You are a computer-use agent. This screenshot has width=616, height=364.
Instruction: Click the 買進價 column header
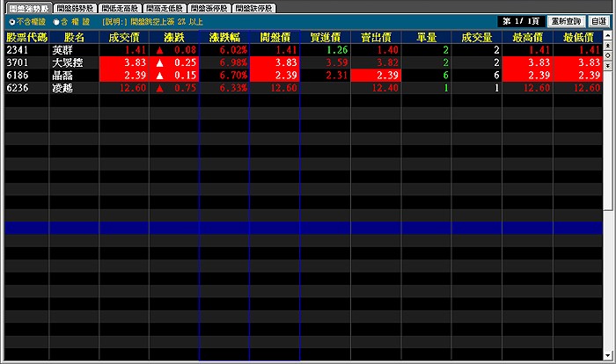pos(326,37)
